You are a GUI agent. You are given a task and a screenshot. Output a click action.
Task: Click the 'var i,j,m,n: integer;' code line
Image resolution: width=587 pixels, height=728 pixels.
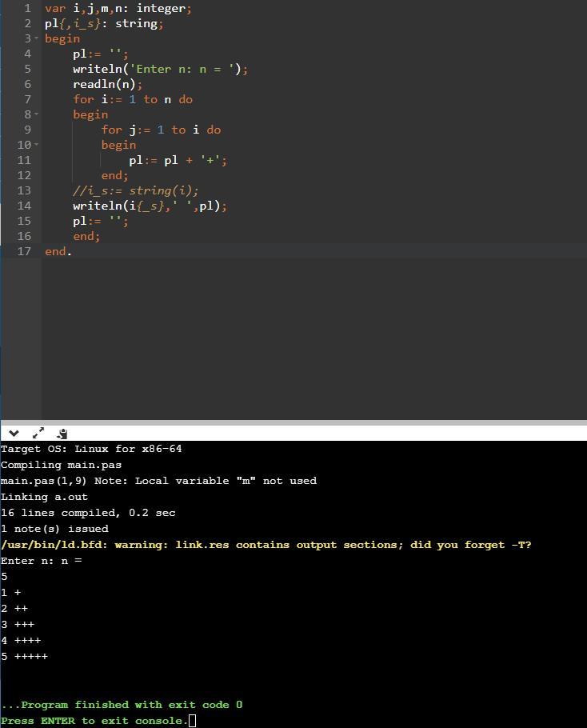pos(118,8)
